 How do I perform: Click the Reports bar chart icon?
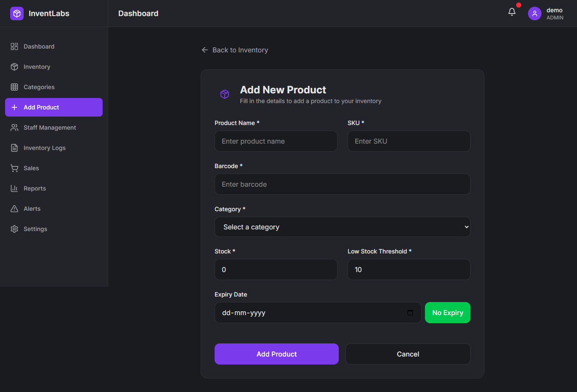click(14, 188)
